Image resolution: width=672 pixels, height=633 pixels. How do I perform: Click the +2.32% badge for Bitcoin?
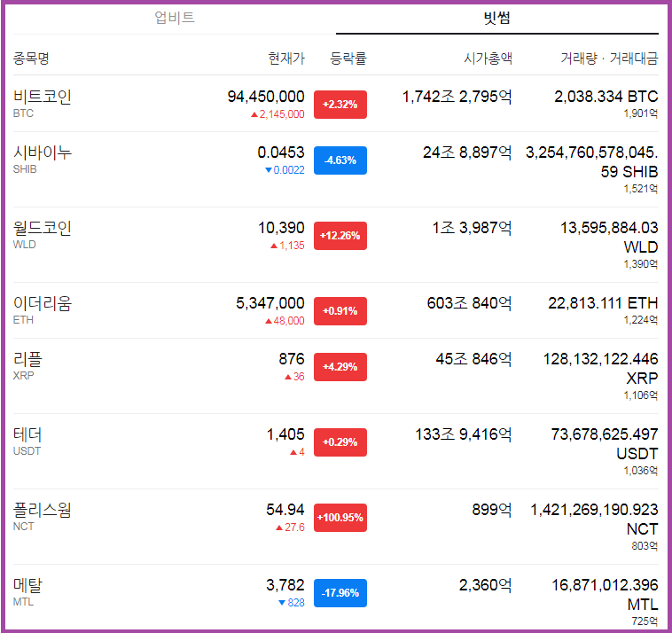(340, 105)
